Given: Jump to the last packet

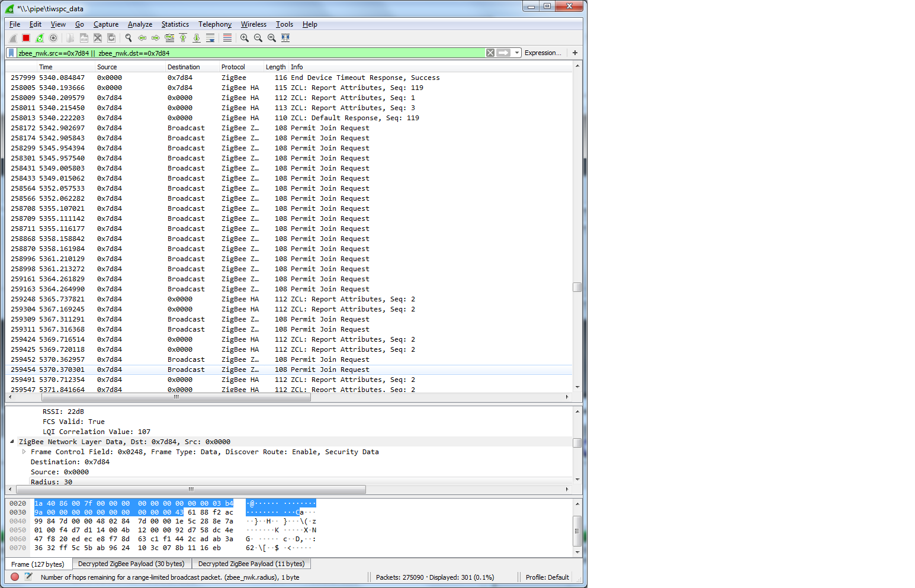Looking at the screenshot, I should [197, 38].
